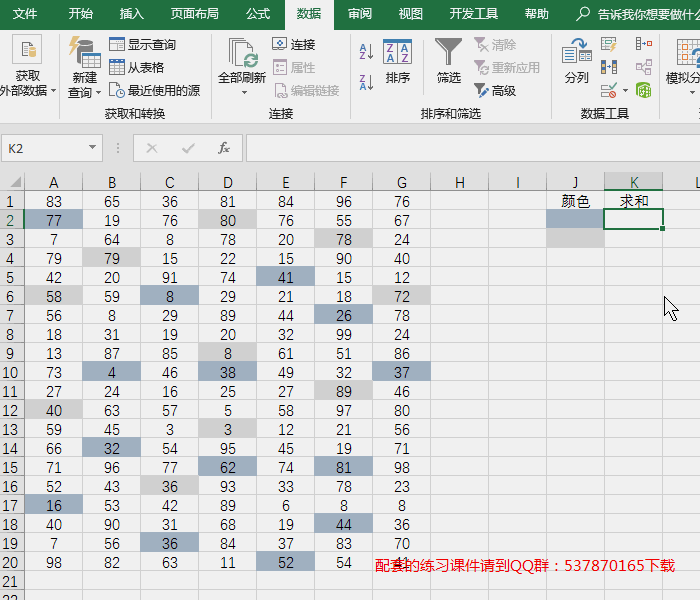700x600 pixels.
Task: Click the blue color sample cell J2
Action: point(575,220)
